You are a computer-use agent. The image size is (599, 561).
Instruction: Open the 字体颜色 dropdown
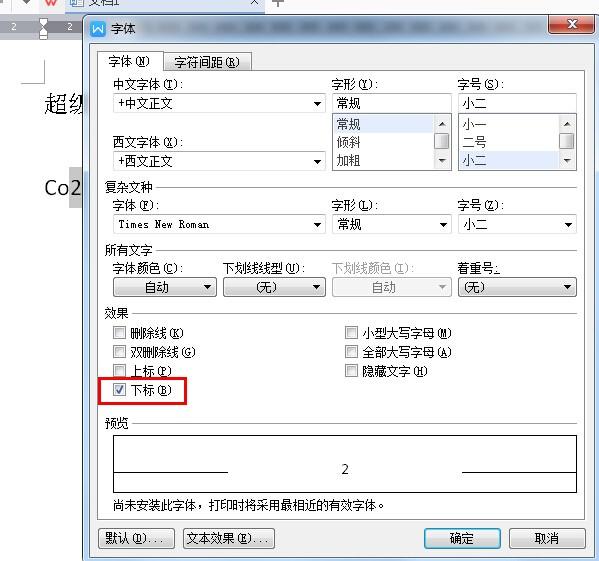tap(165, 287)
